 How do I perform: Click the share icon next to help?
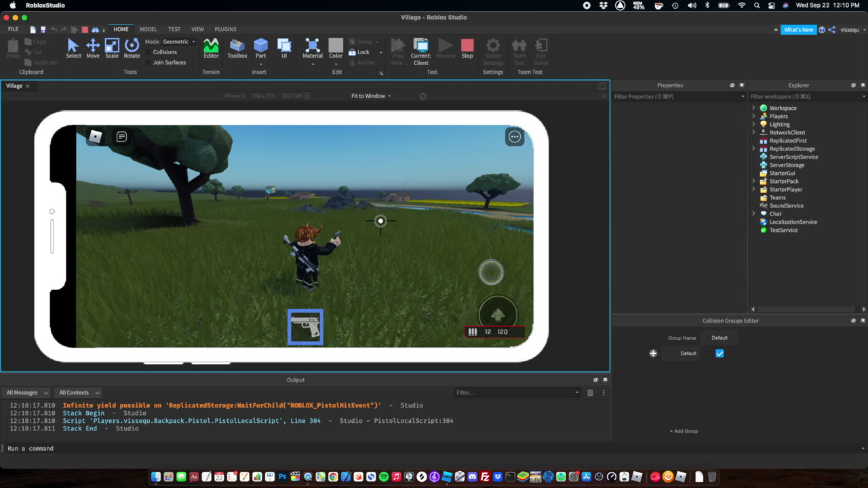click(831, 30)
